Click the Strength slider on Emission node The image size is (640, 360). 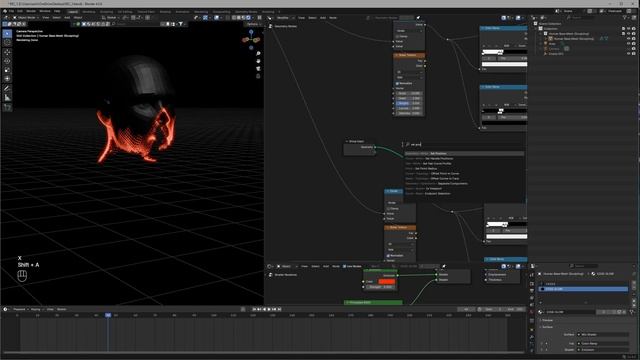tap(380, 287)
